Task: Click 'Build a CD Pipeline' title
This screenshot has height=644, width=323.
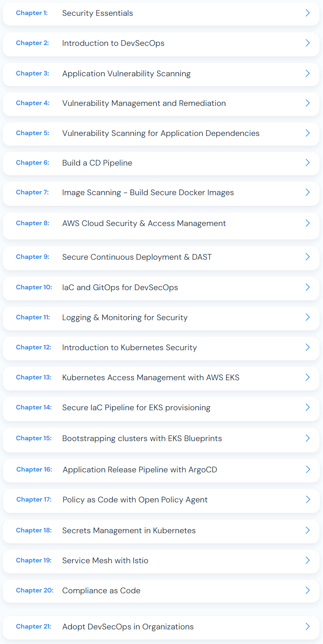Action: point(97,163)
